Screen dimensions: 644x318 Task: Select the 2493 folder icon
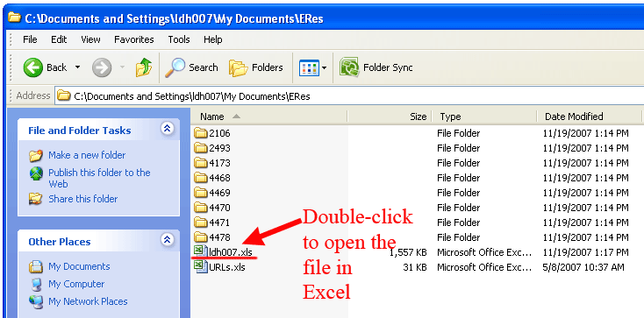[x=200, y=148]
